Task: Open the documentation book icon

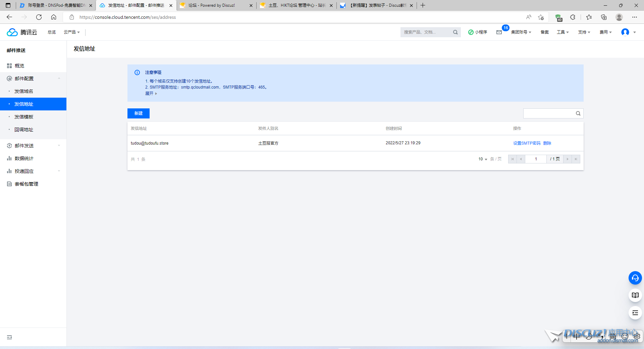Action: [x=635, y=295]
